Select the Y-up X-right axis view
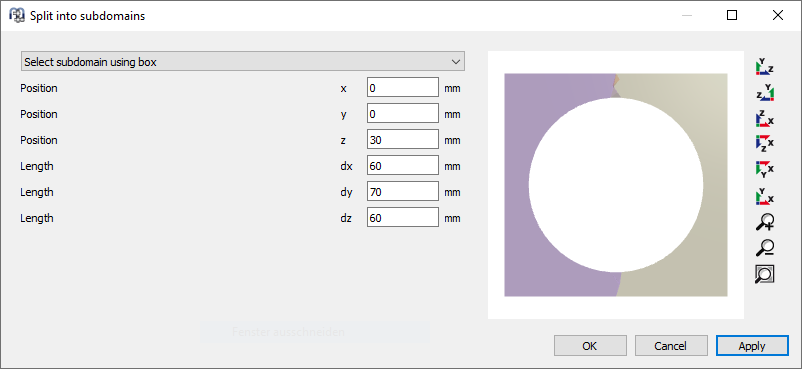The image size is (802, 369). [x=765, y=196]
